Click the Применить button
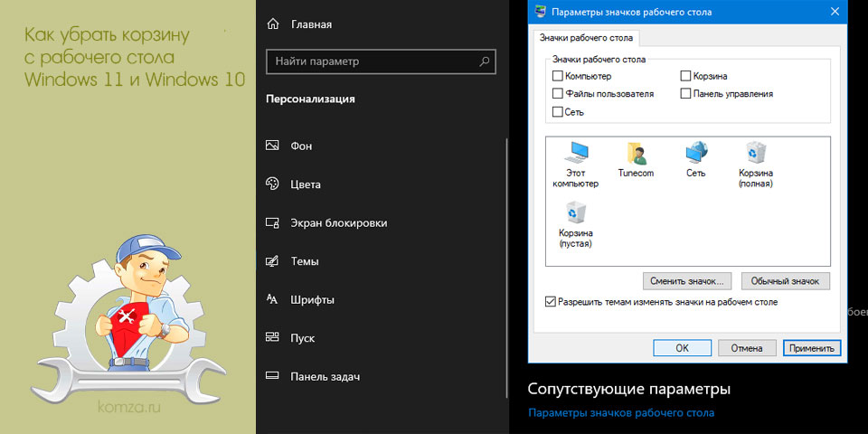Screen dimensions: 868x434 tap(812, 348)
